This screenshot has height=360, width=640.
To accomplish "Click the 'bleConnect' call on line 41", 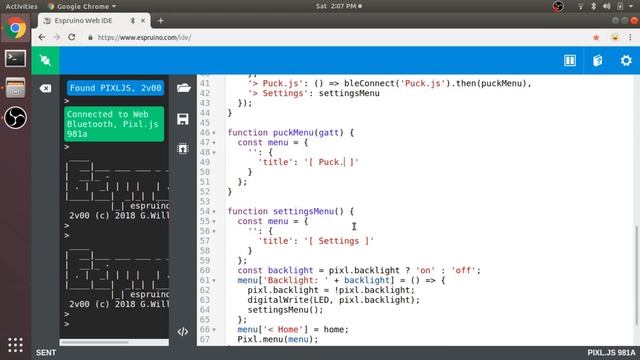I will [369, 83].
